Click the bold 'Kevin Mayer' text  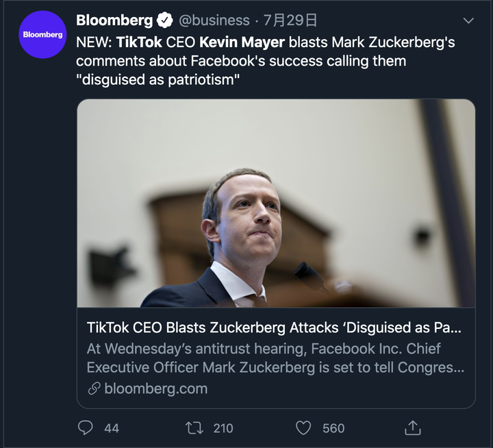242,42
